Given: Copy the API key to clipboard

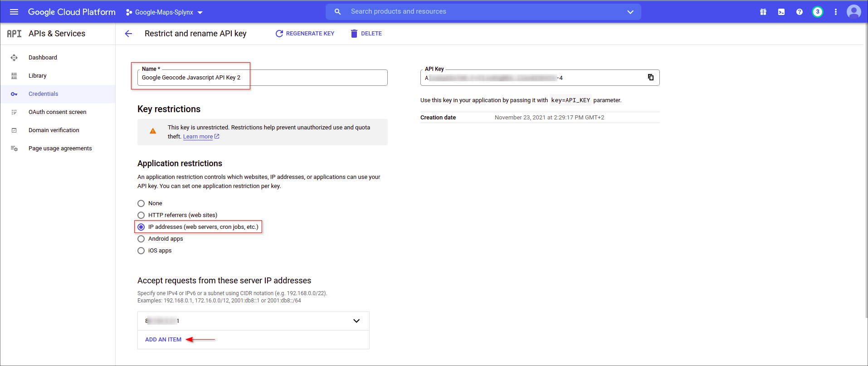Looking at the screenshot, I should [x=650, y=77].
